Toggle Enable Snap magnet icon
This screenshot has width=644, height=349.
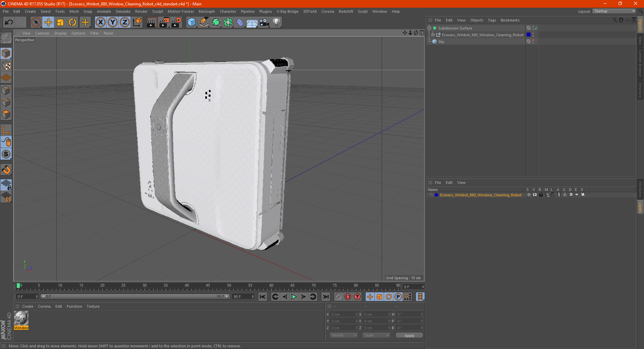[6, 170]
